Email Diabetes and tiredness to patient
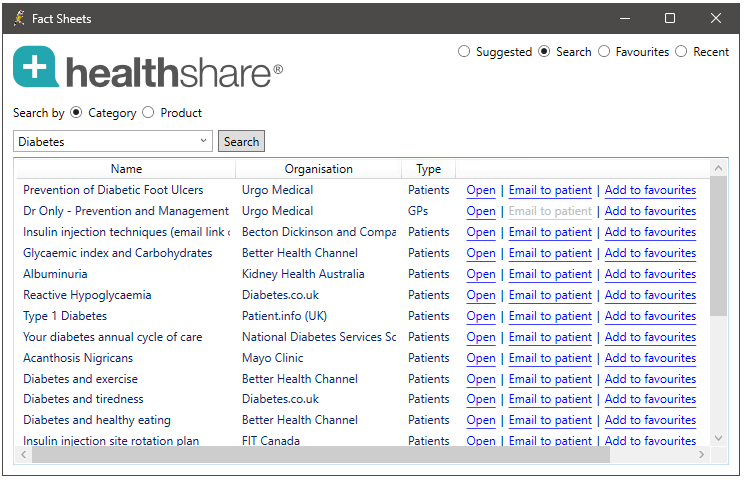 coord(550,399)
